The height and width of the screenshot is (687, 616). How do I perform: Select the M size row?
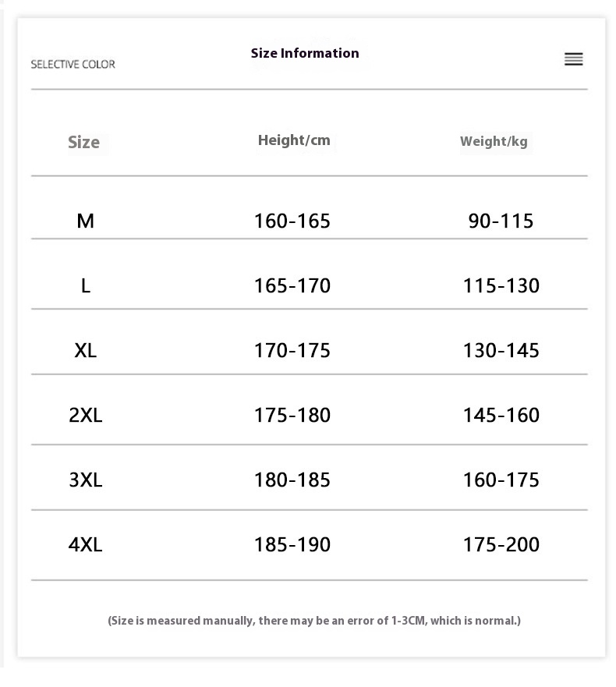tap(85, 221)
